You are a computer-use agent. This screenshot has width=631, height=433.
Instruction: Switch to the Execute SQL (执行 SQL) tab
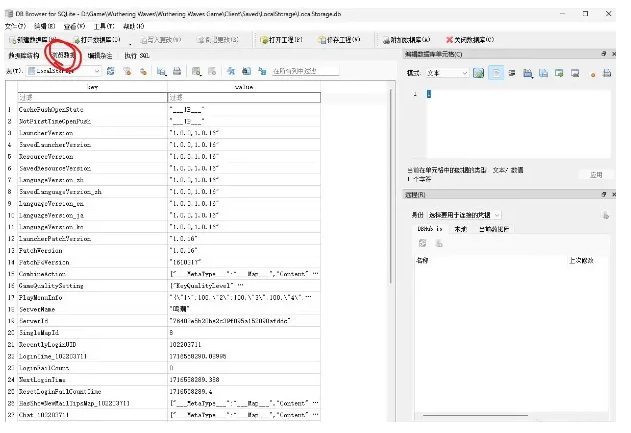coord(137,56)
